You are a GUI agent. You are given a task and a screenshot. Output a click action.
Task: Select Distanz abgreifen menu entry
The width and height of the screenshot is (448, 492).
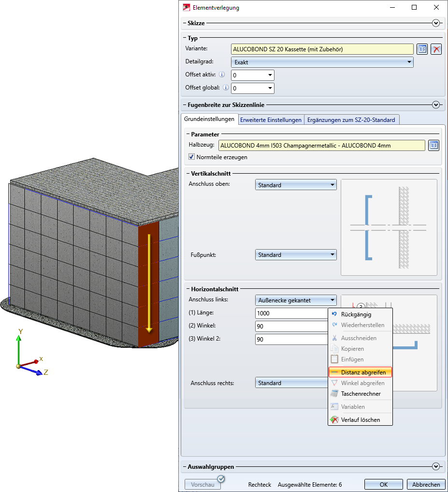(363, 373)
